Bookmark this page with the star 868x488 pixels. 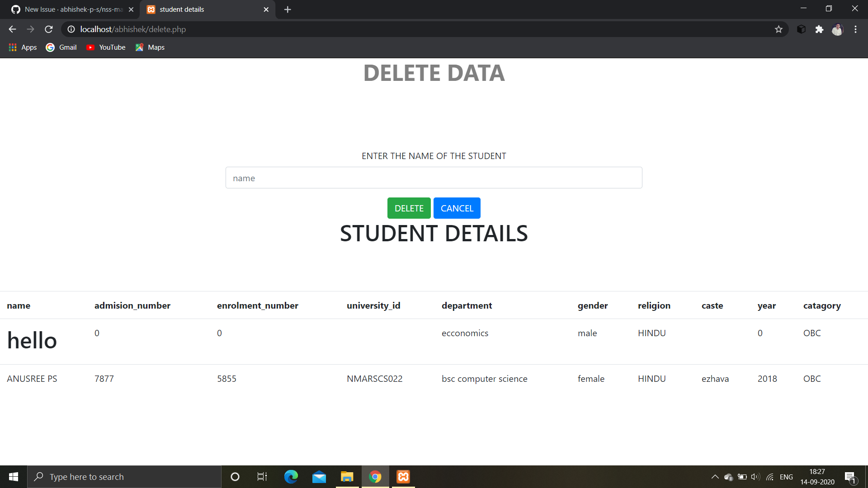778,29
